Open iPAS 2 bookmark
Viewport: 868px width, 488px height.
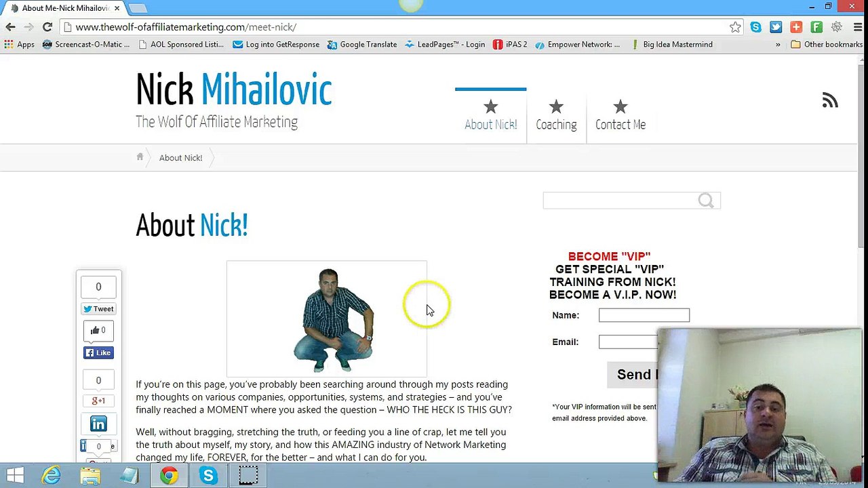[510, 45]
